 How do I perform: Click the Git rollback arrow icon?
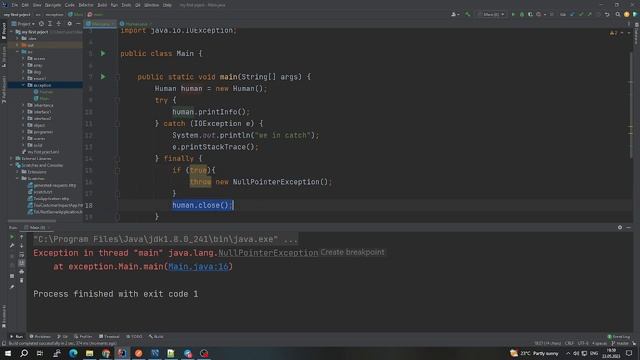607,14
